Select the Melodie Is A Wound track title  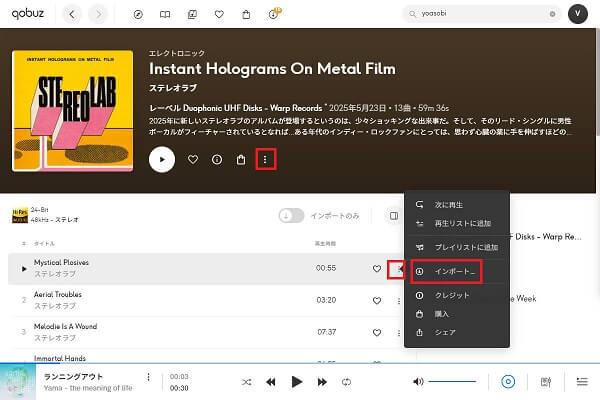[x=65, y=326]
